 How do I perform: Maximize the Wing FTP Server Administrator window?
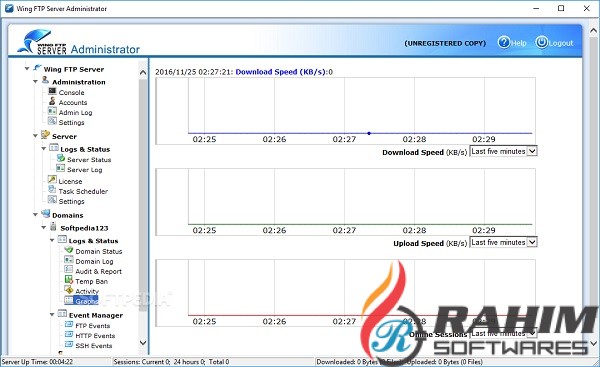[x=561, y=8]
